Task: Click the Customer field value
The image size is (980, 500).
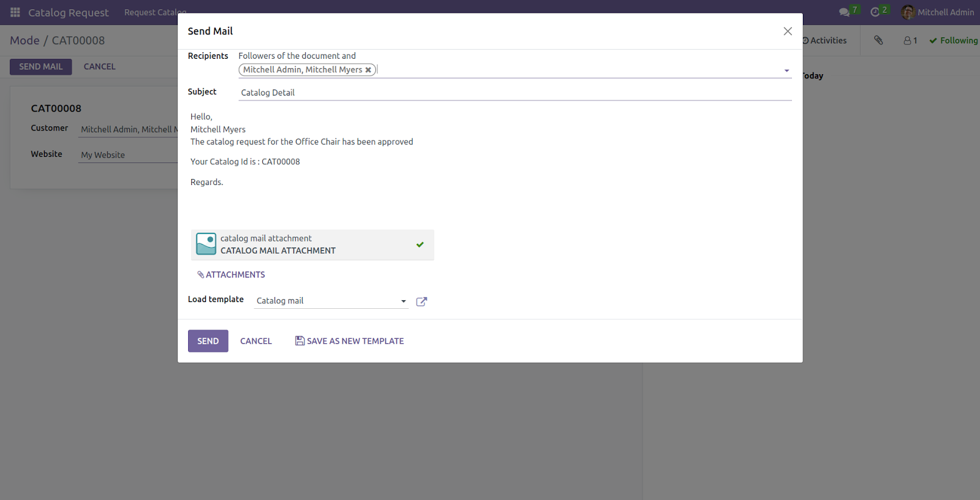Action: pyautogui.click(x=129, y=129)
